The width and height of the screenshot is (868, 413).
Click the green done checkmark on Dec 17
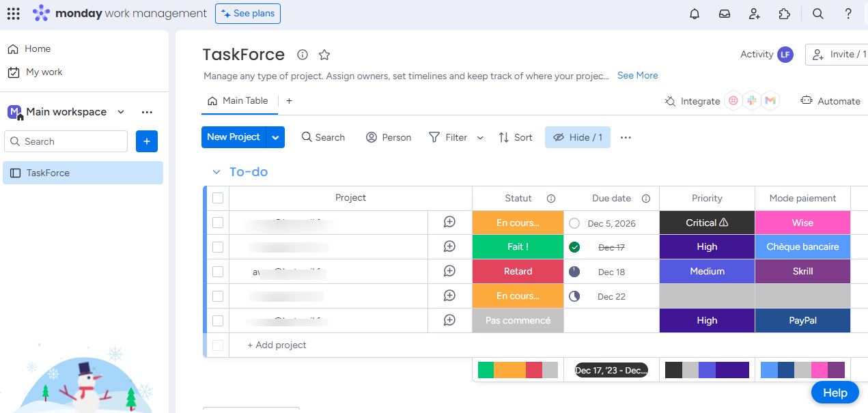(x=574, y=247)
